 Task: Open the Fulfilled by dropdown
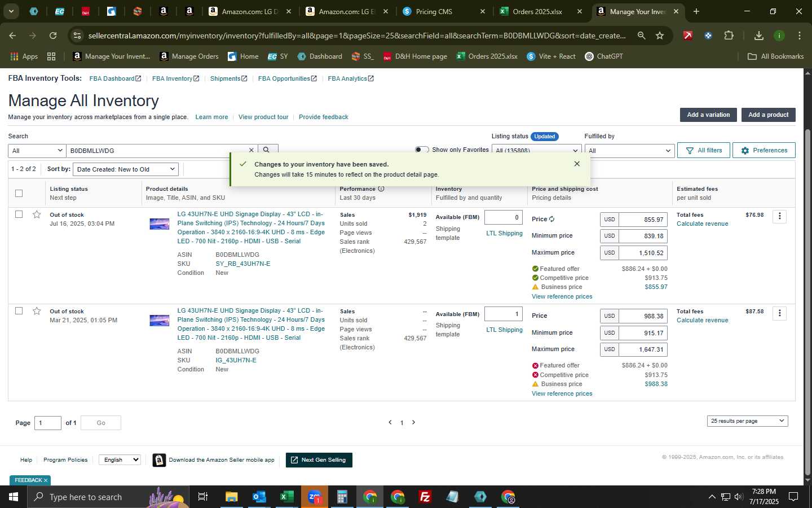pyautogui.click(x=629, y=151)
